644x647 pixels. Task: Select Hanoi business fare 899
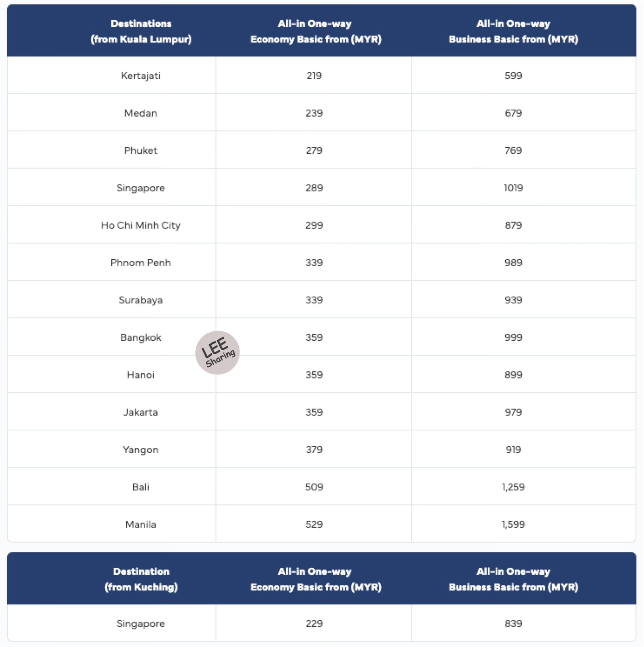[513, 375]
